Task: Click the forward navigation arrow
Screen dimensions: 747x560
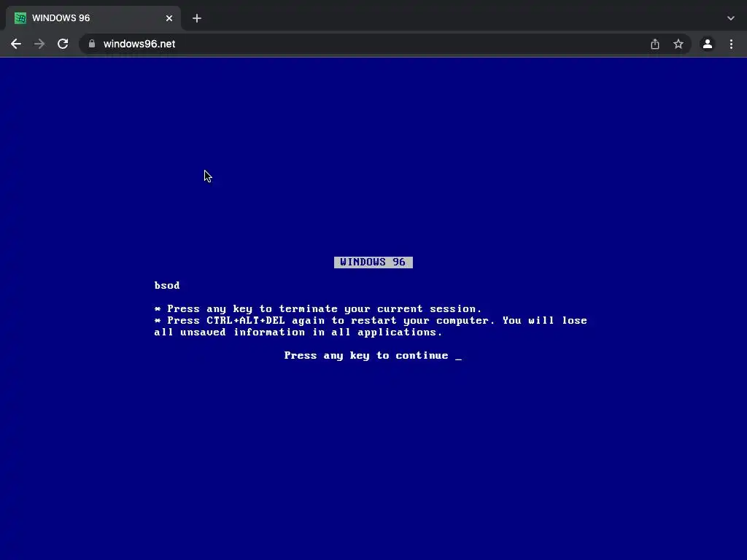Action: pos(39,44)
